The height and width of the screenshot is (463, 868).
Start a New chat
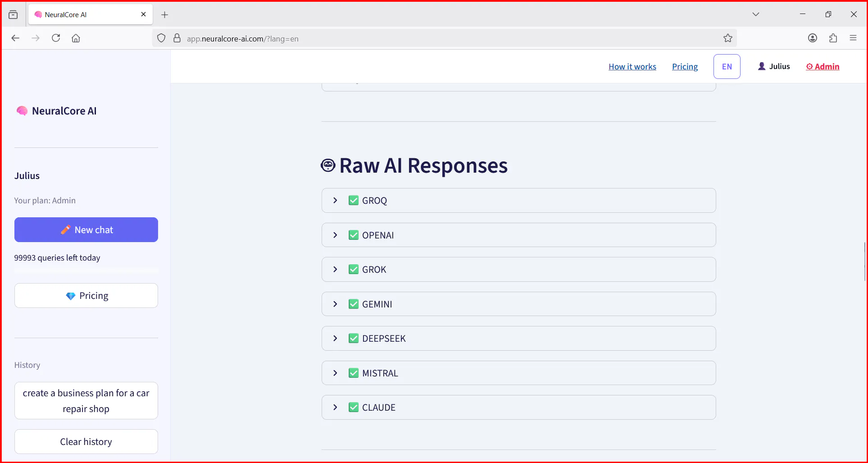(86, 230)
